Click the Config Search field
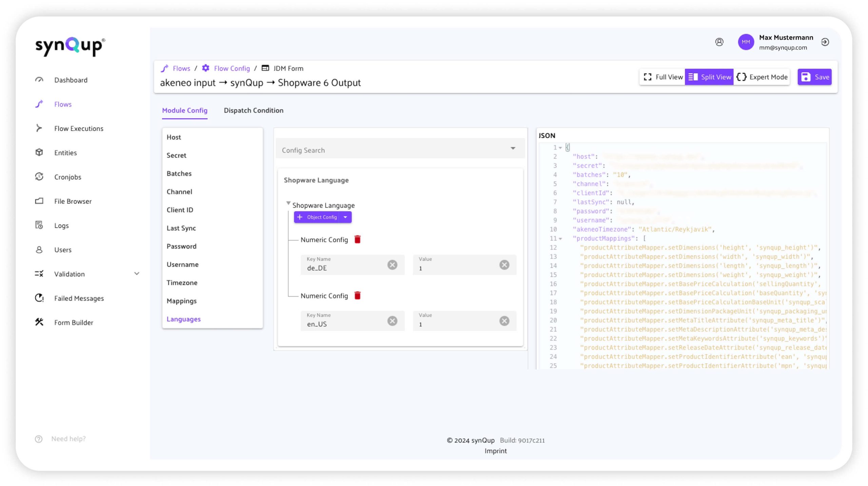 400,148
